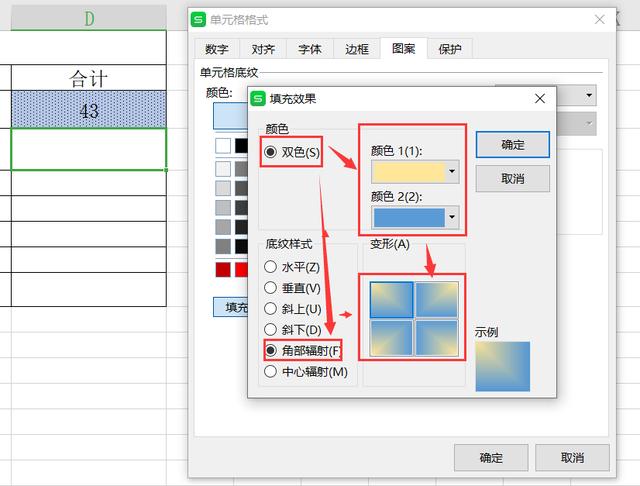Click the 示例 gradient preview

[502, 366]
